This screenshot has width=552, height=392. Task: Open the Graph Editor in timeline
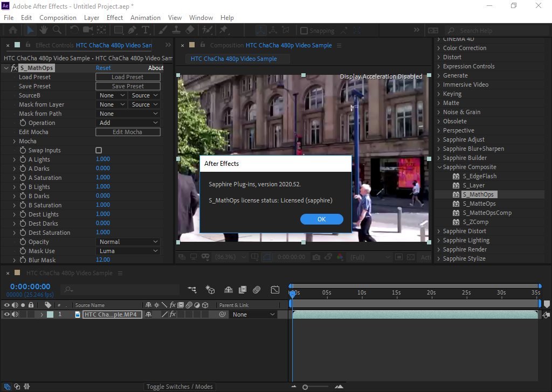(275, 290)
